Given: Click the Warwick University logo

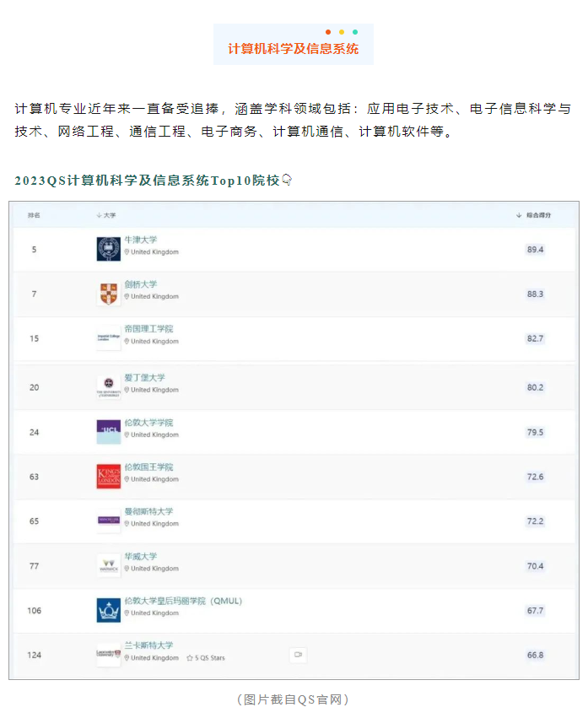Looking at the screenshot, I should (109, 565).
